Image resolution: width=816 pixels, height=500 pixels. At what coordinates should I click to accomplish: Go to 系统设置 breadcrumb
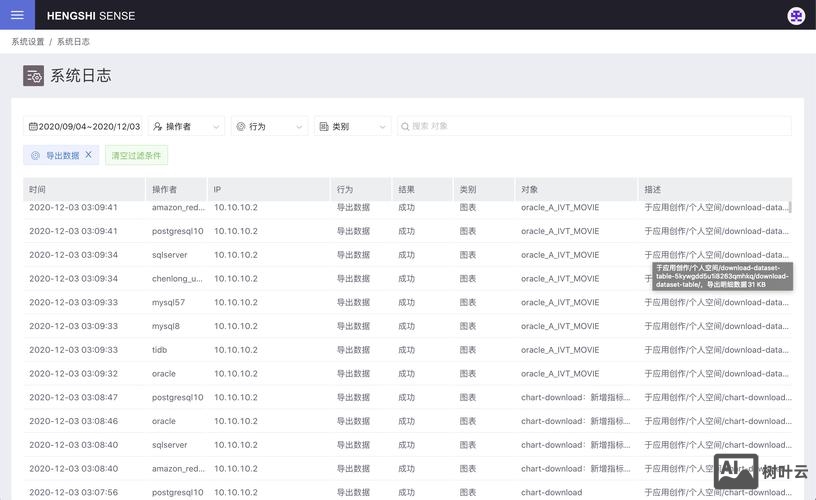28,42
